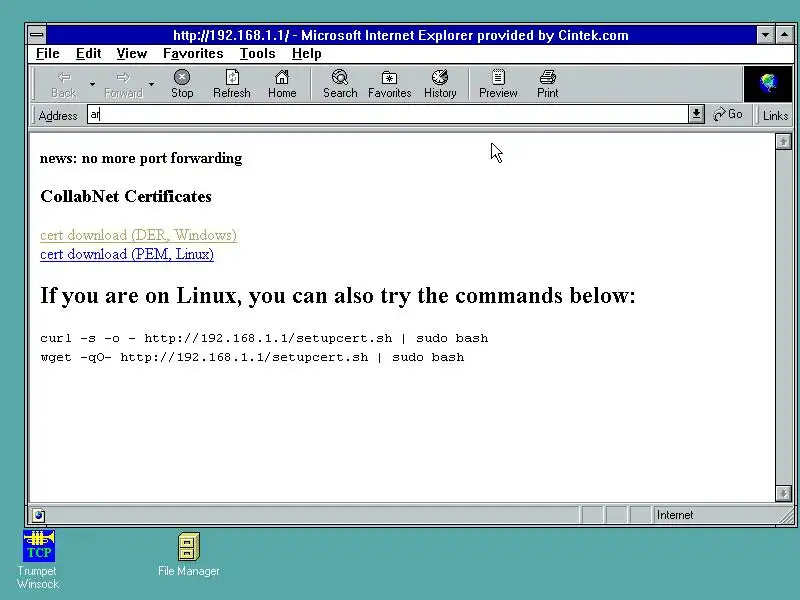
Task: Minimize the Internet Explorer window
Action: click(x=765, y=35)
